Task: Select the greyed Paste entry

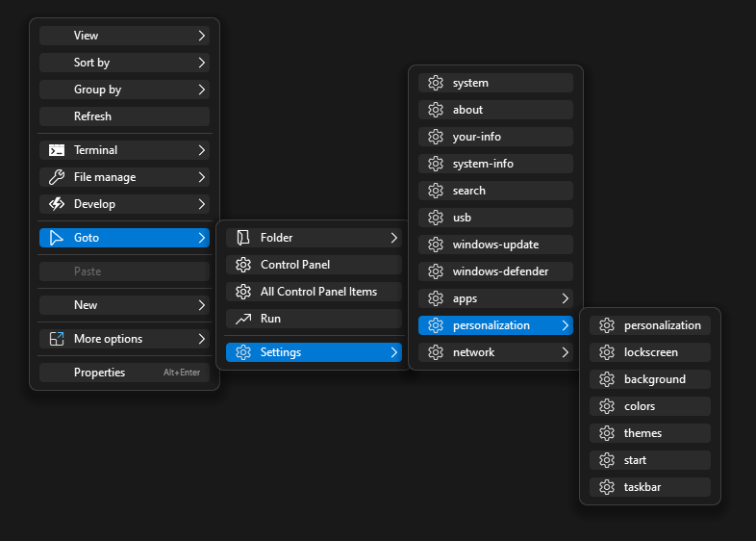Action: pos(124,271)
